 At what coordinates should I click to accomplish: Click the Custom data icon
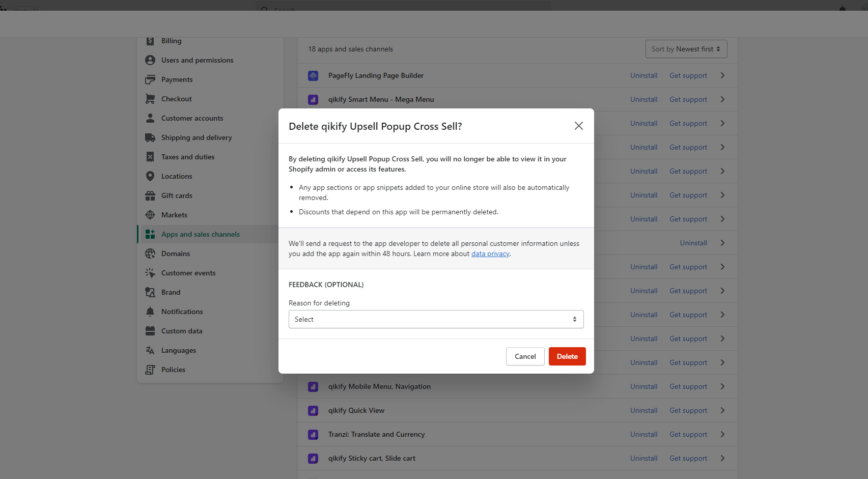tap(150, 331)
